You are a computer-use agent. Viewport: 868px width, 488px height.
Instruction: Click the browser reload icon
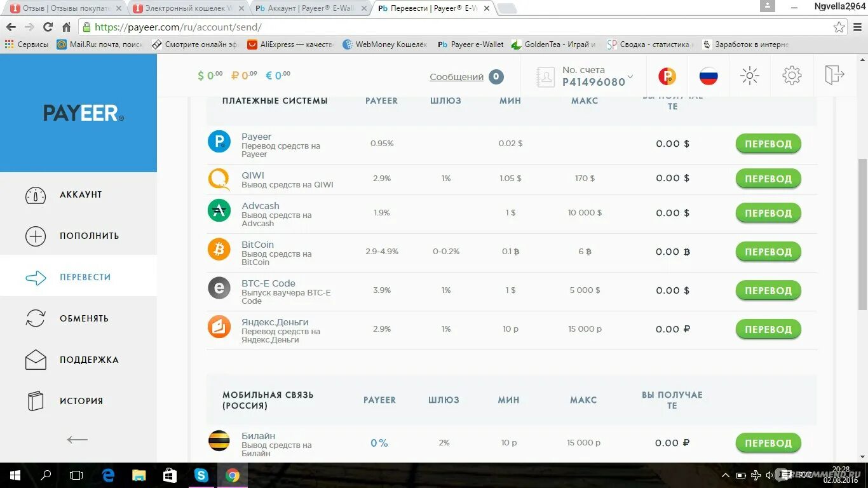[x=48, y=27]
